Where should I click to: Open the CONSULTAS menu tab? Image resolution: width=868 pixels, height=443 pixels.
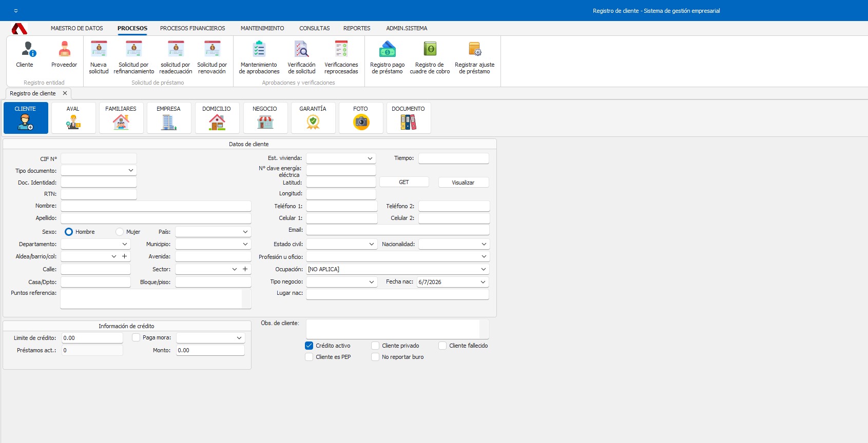315,28
